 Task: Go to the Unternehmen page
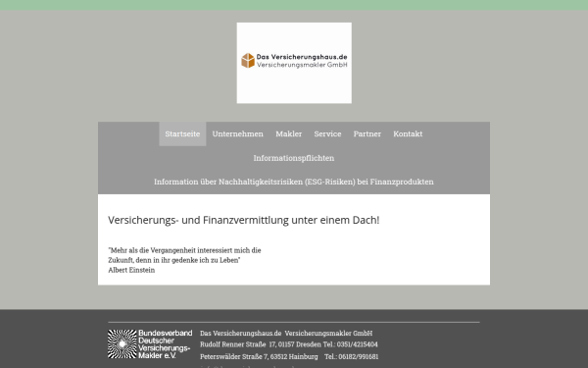238,133
